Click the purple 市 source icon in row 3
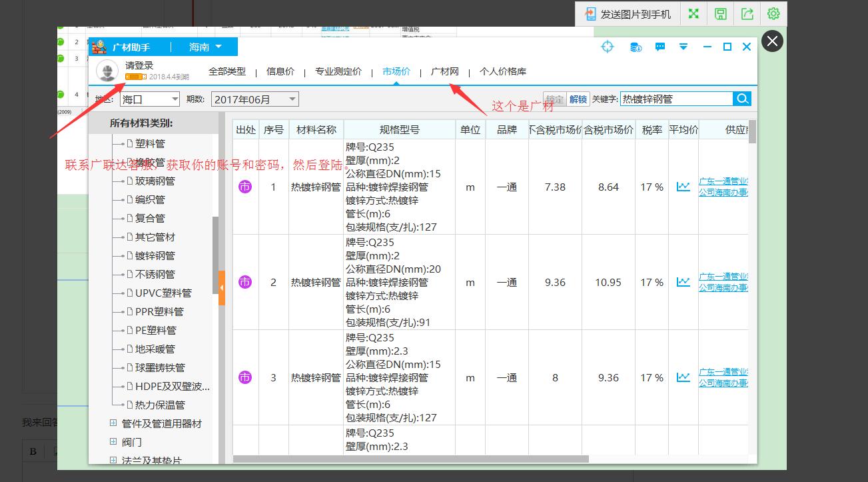The height and width of the screenshot is (482, 868). click(x=245, y=377)
